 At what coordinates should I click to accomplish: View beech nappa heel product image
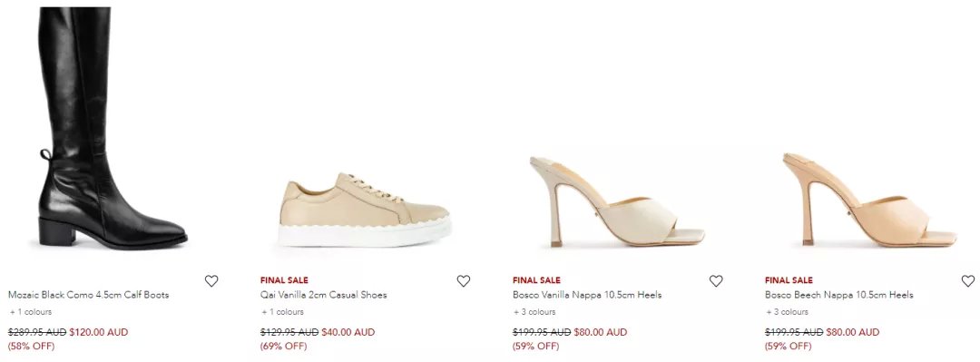tap(869, 201)
